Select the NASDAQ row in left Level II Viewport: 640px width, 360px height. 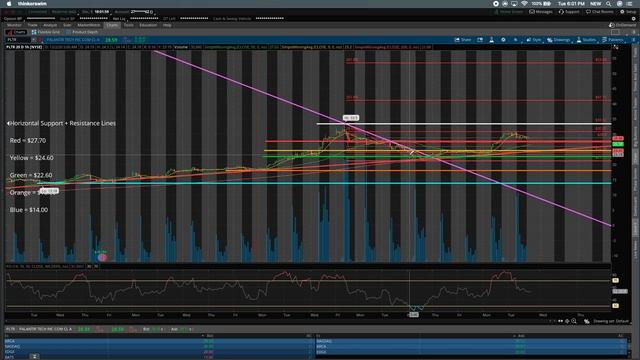tap(159, 346)
